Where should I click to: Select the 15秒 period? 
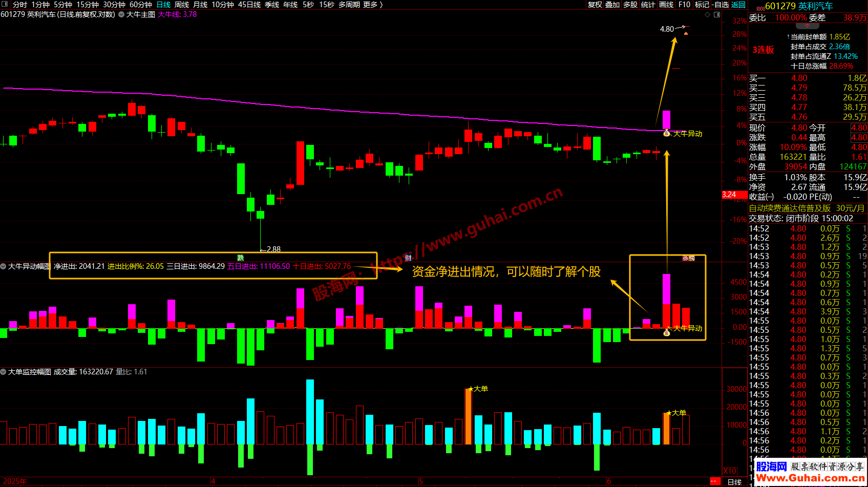[327, 5]
